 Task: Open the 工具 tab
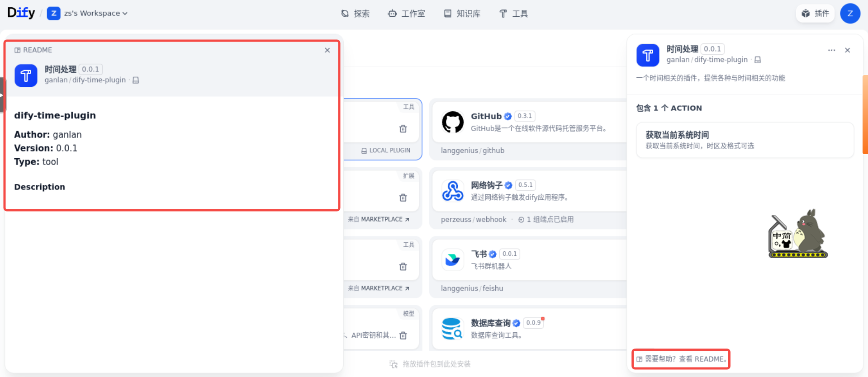pyautogui.click(x=513, y=14)
